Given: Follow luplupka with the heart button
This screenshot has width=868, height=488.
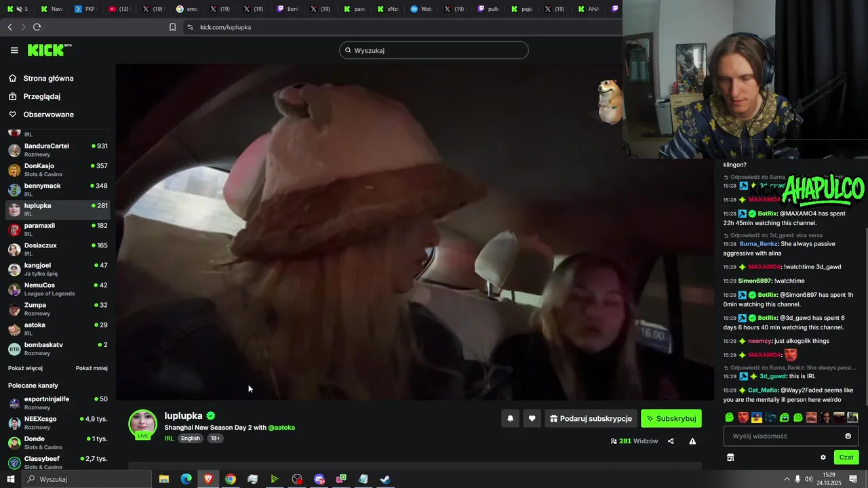Looking at the screenshot, I should click(x=532, y=419).
